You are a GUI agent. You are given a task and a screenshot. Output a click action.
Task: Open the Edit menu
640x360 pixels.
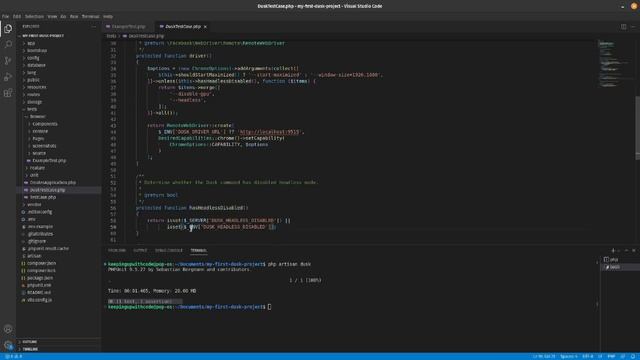pyautogui.click(x=17, y=17)
